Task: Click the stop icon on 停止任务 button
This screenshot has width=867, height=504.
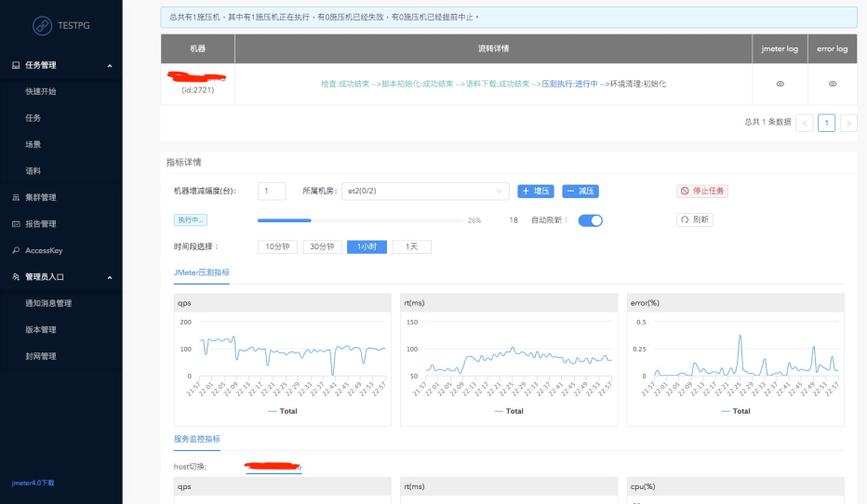Action: 685,191
